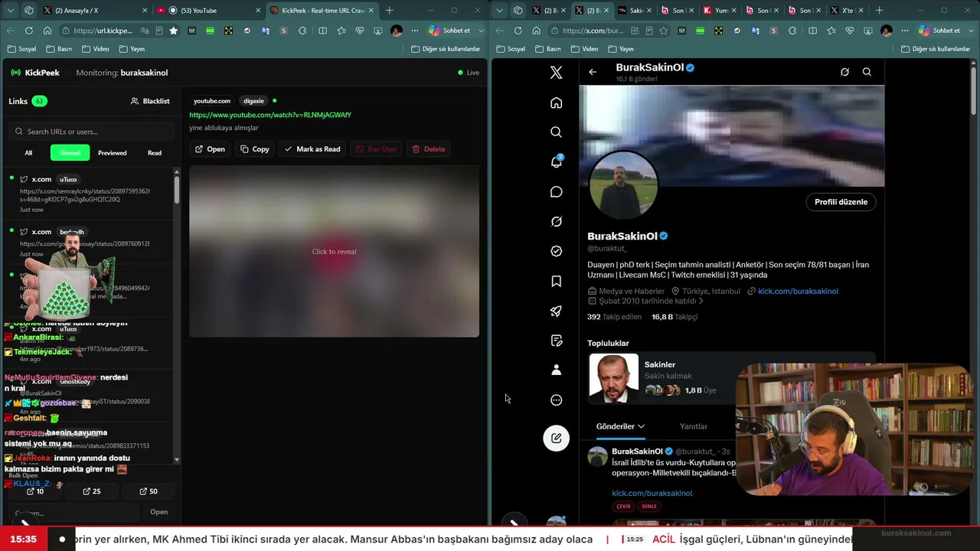Open Sosyal bookmarks folder in left browser

coord(21,49)
